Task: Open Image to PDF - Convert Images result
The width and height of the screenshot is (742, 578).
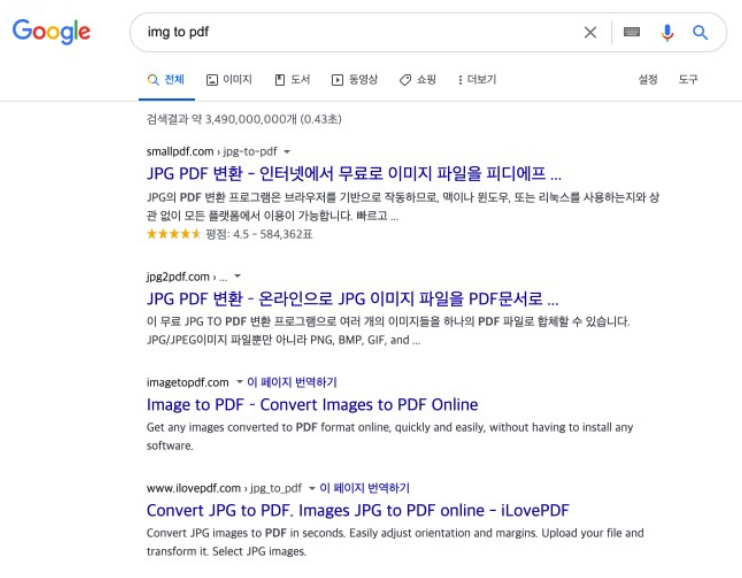Action: pos(312,405)
